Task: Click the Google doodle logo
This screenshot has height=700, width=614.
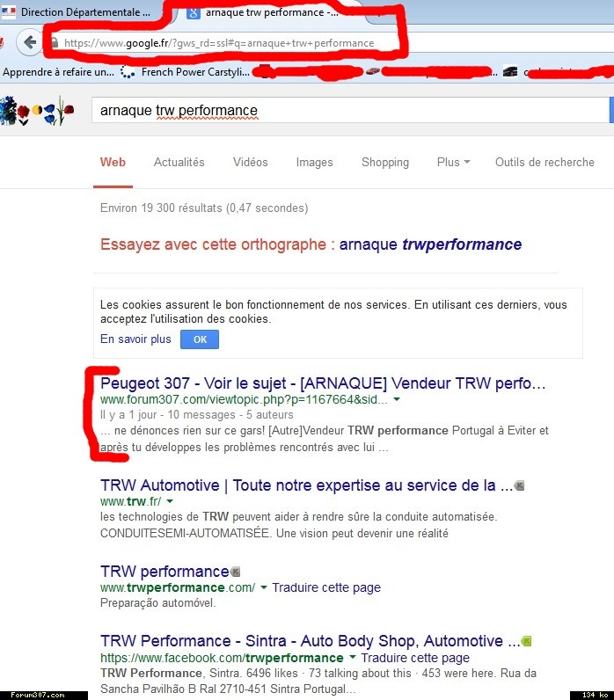Action: point(33,111)
